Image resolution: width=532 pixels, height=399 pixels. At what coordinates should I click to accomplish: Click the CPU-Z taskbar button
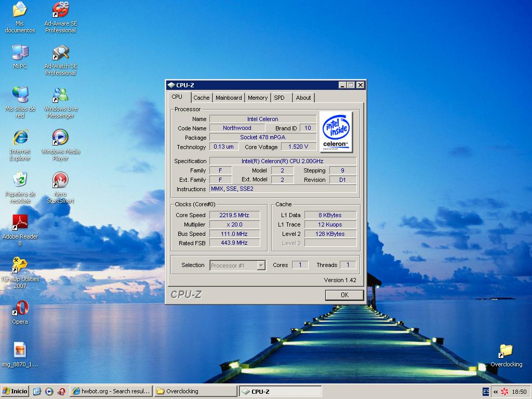pyautogui.click(x=280, y=391)
